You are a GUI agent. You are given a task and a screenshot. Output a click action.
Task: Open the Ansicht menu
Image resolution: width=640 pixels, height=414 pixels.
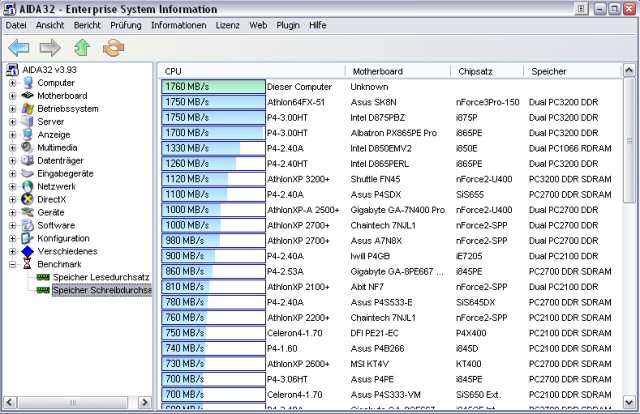[x=50, y=25]
